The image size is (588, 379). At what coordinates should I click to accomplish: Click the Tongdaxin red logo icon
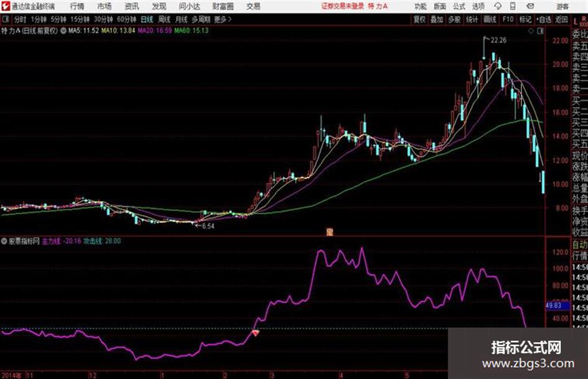point(5,6)
